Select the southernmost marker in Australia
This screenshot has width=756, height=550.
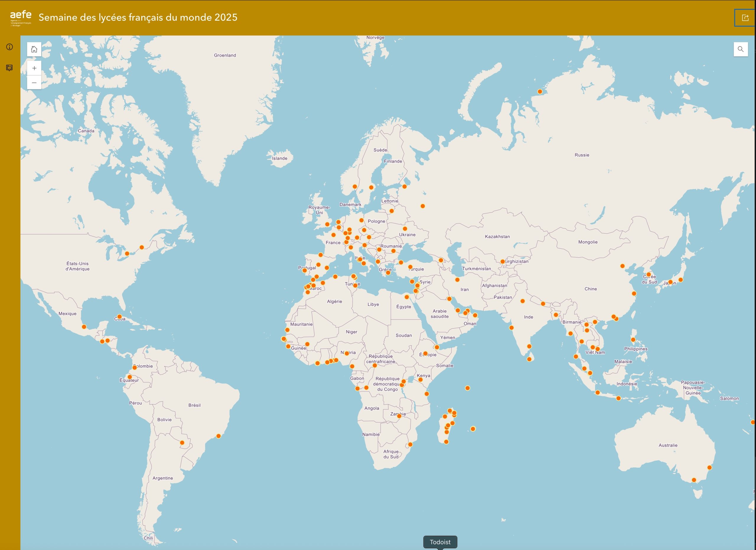tap(694, 480)
